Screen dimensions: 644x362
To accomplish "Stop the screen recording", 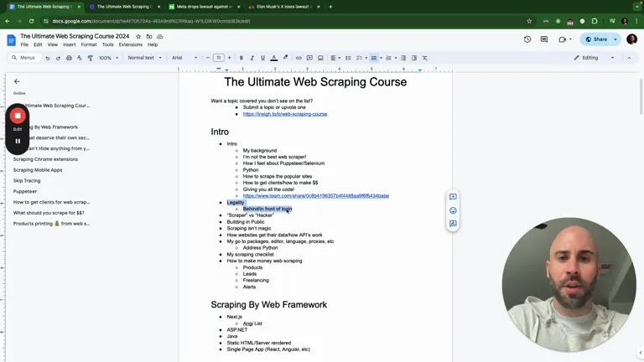I will tap(18, 116).
